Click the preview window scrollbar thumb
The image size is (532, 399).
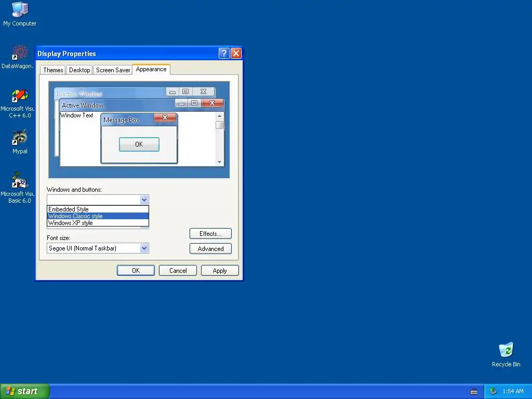pos(220,125)
